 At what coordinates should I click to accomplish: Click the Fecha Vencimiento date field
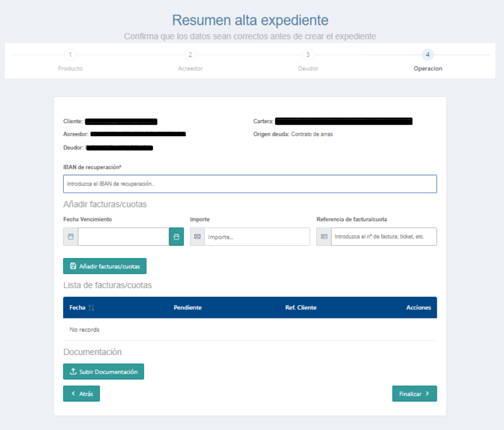pyautogui.click(x=124, y=237)
